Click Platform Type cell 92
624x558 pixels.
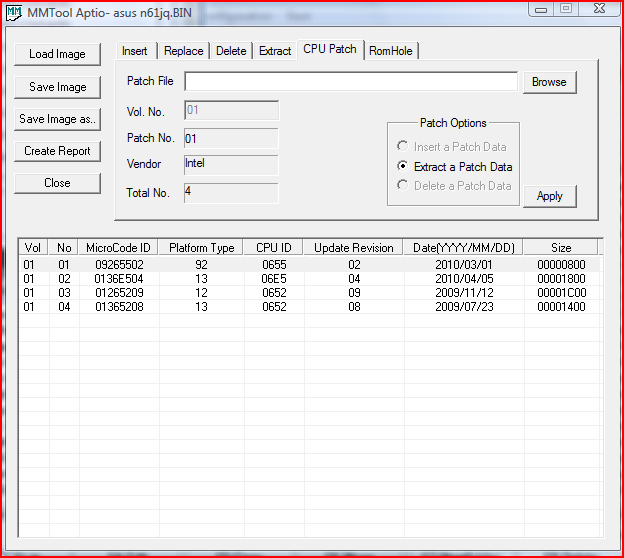coord(201,265)
